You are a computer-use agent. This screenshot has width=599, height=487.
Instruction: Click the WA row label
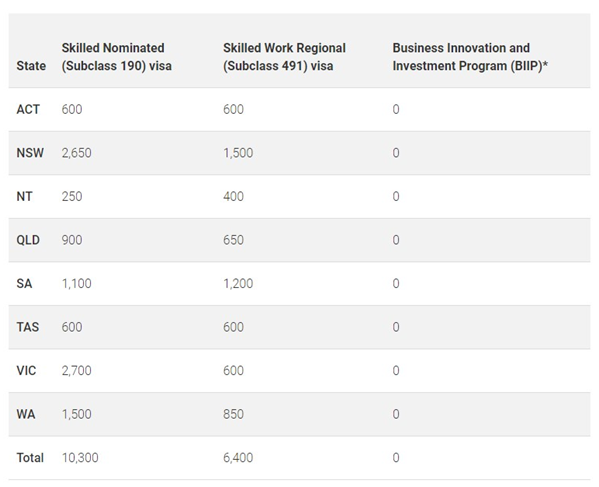26,414
